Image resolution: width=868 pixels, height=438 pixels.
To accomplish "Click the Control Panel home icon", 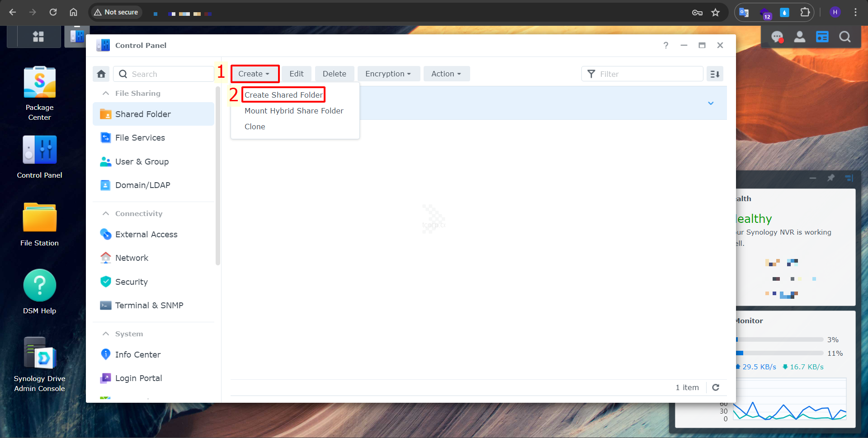I will click(x=101, y=74).
